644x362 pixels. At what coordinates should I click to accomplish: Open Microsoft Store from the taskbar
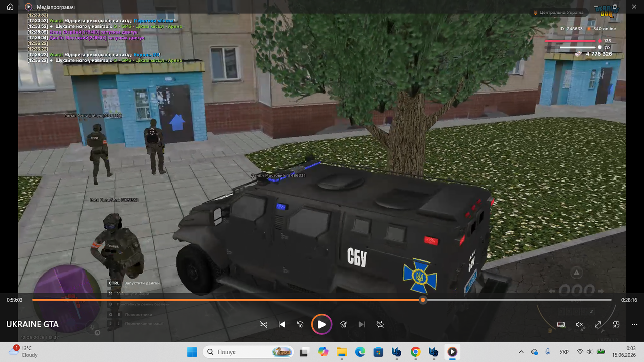tap(378, 352)
